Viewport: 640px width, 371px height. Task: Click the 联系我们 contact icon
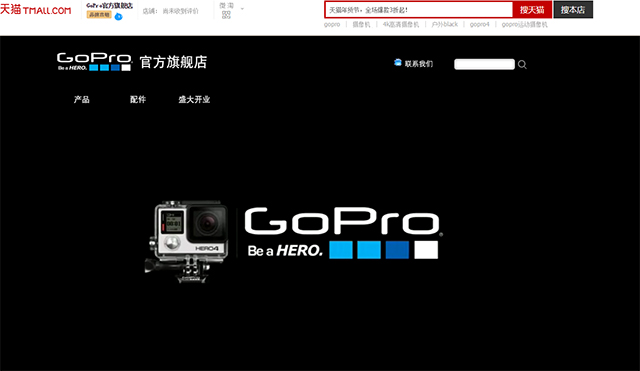[x=398, y=62]
